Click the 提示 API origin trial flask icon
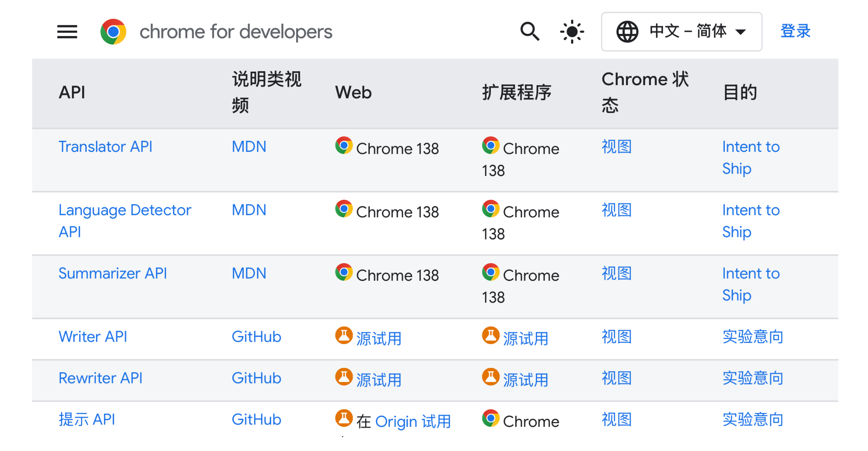 click(x=344, y=418)
